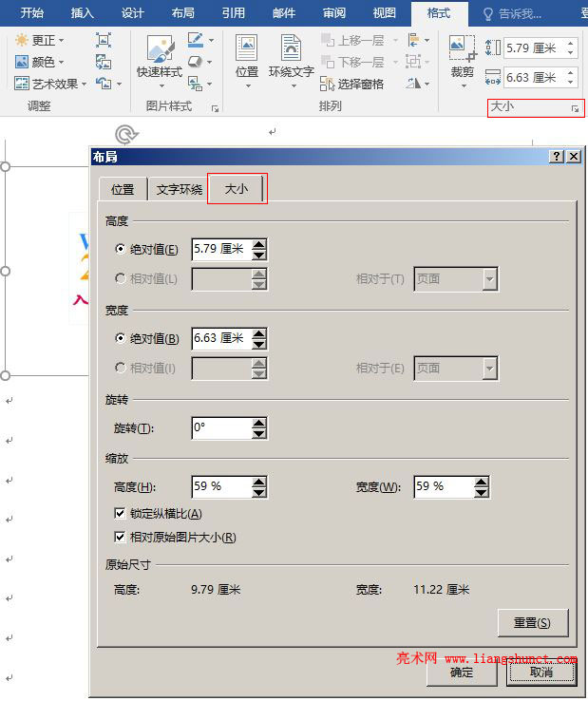Open the 快速样式 quick styles gallery
This screenshot has height=701, width=588.
160,61
